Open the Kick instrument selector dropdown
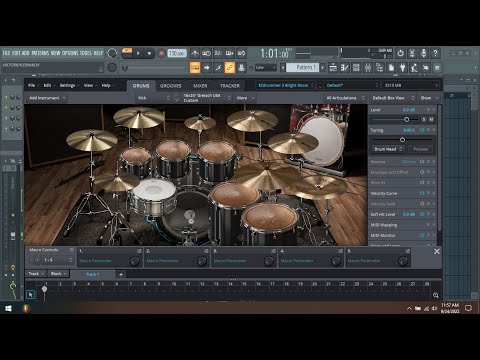This screenshot has height=360, width=480. pos(153,98)
